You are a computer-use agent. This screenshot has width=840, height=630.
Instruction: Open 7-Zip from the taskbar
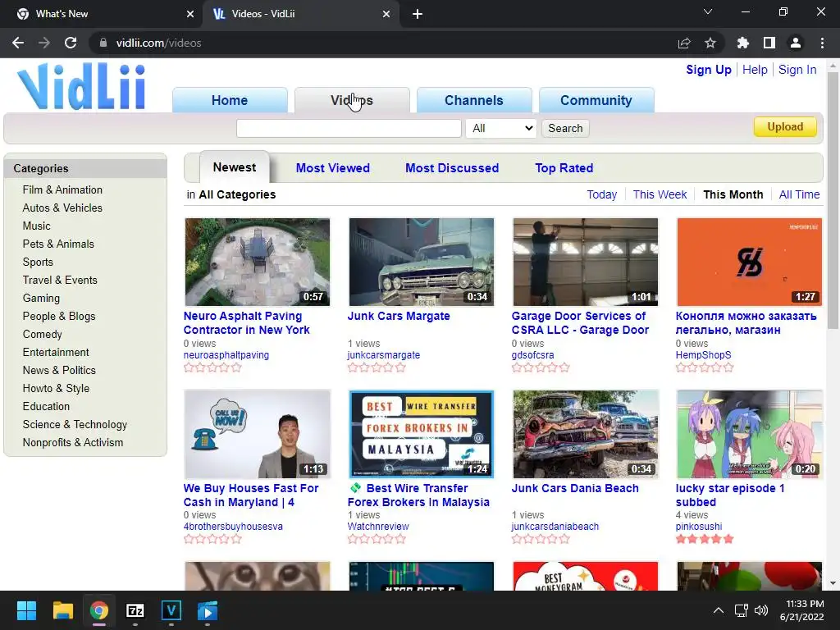[x=135, y=610]
